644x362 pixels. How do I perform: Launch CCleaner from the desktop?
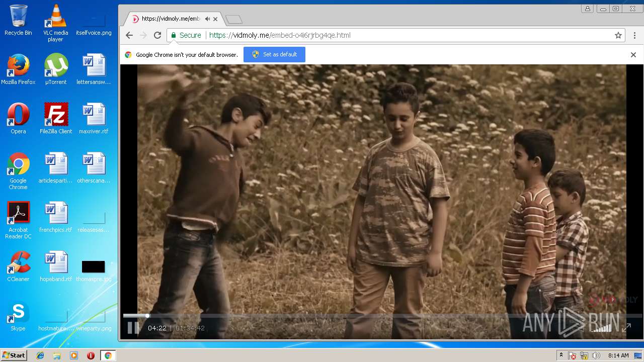pyautogui.click(x=18, y=266)
